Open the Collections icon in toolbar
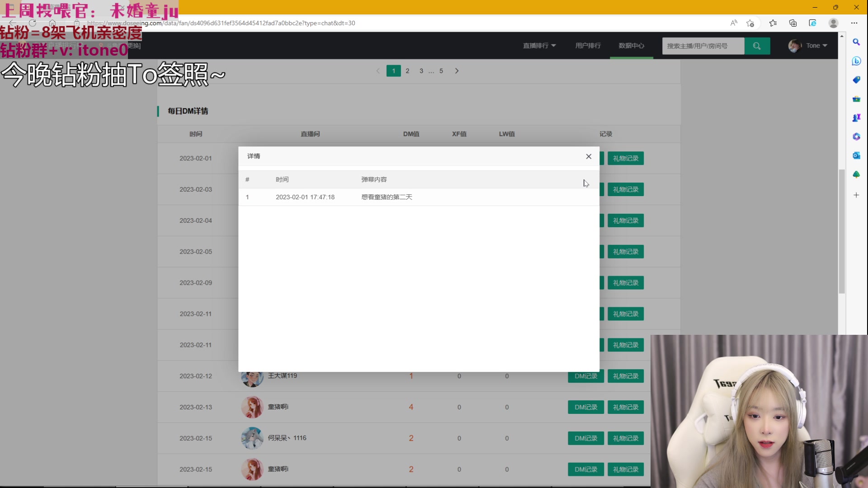 [793, 23]
